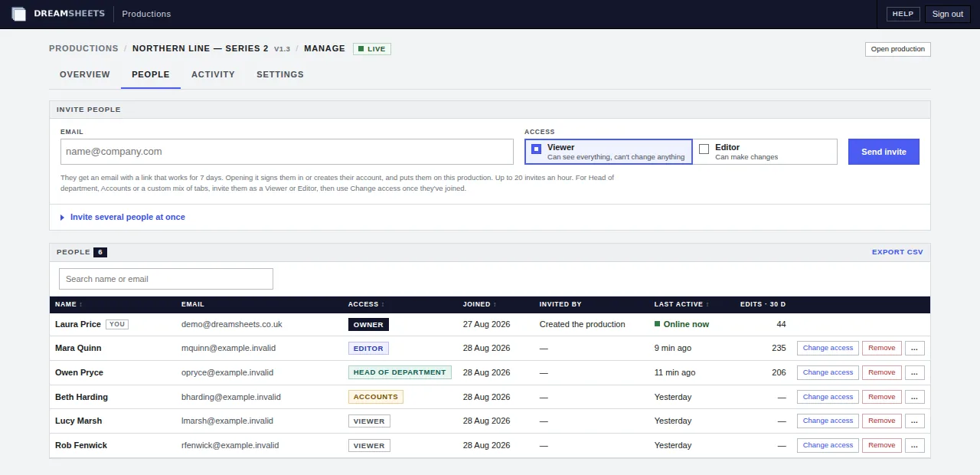Viewport: 980px width, 475px height.
Task: Open more options for Owen Pryce
Action: click(915, 372)
